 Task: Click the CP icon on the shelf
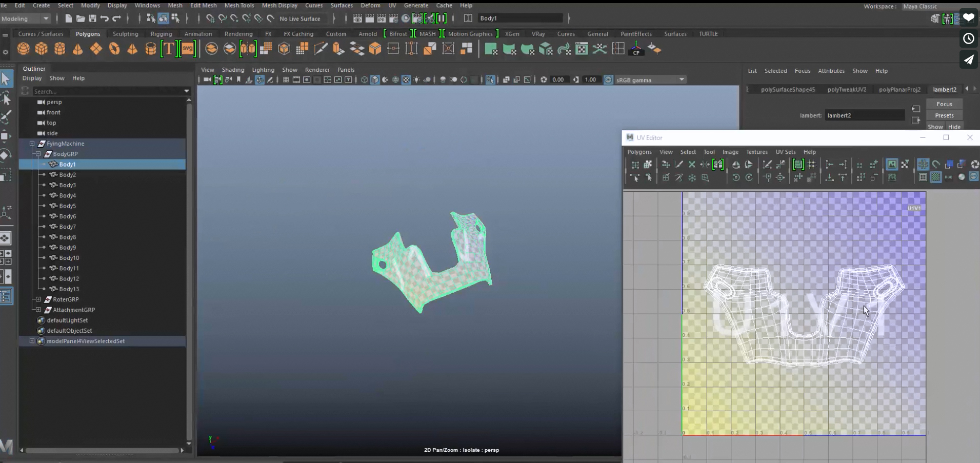[636, 49]
